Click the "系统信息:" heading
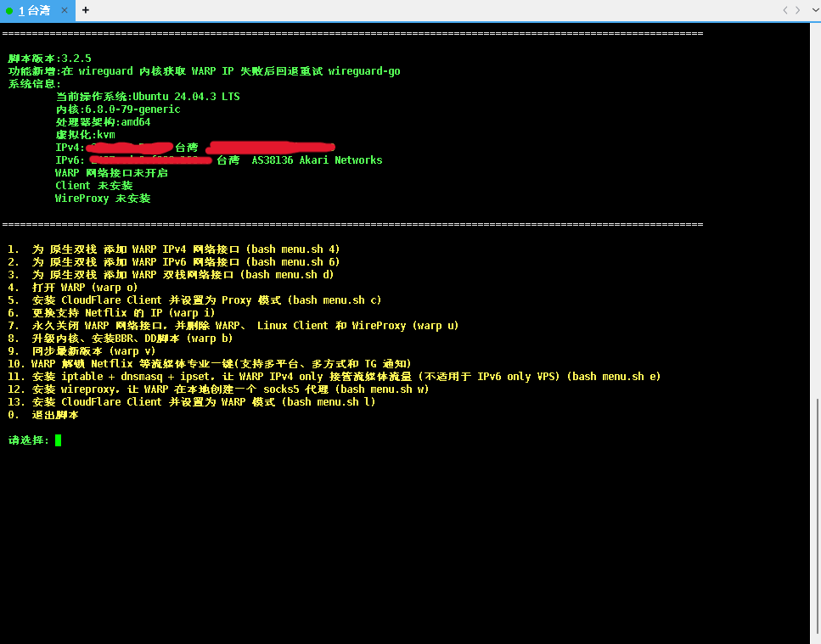821x644 pixels. (35, 84)
